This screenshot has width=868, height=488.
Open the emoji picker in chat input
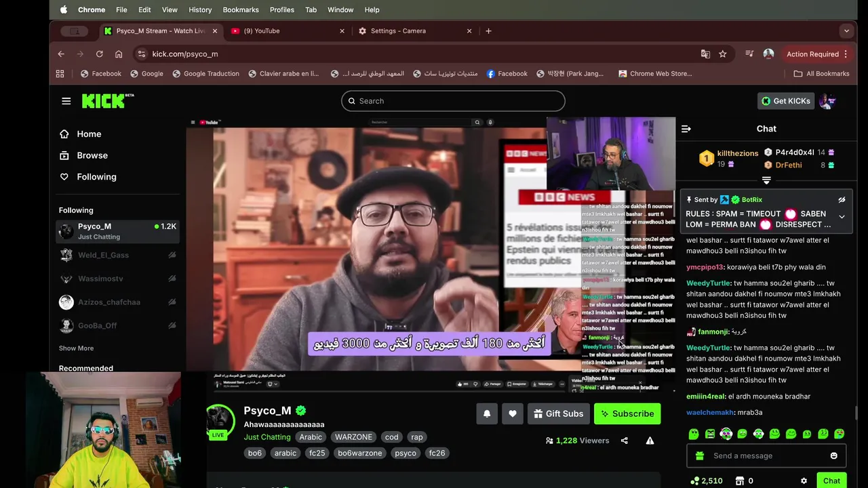coord(834,456)
